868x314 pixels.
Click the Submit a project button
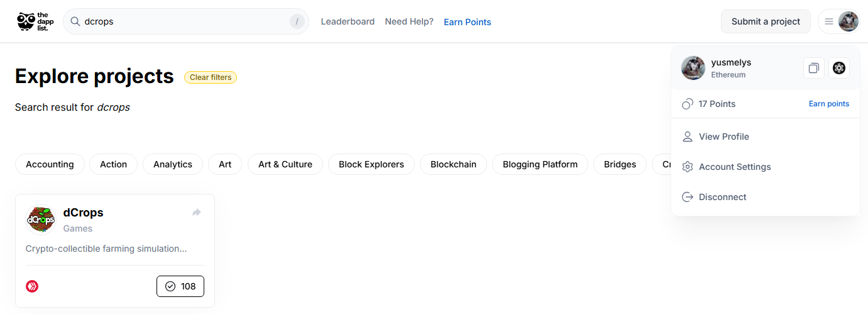pos(766,21)
